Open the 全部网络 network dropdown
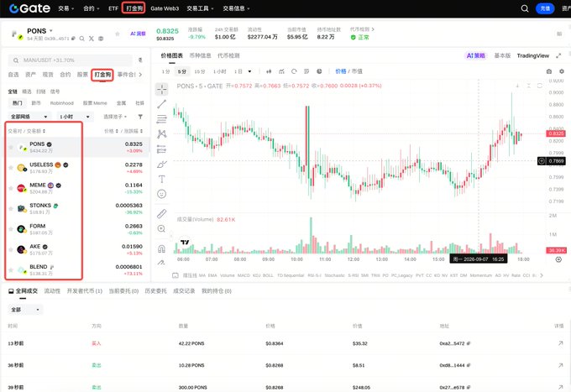Image resolution: width=571 pixels, height=392 pixels. point(29,117)
